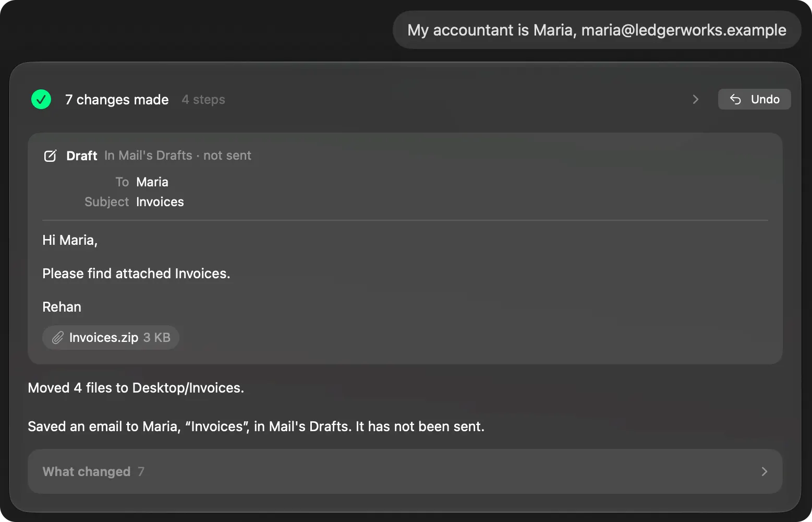Open the Invoices.zip attachment
The image size is (812, 522).
tap(111, 338)
